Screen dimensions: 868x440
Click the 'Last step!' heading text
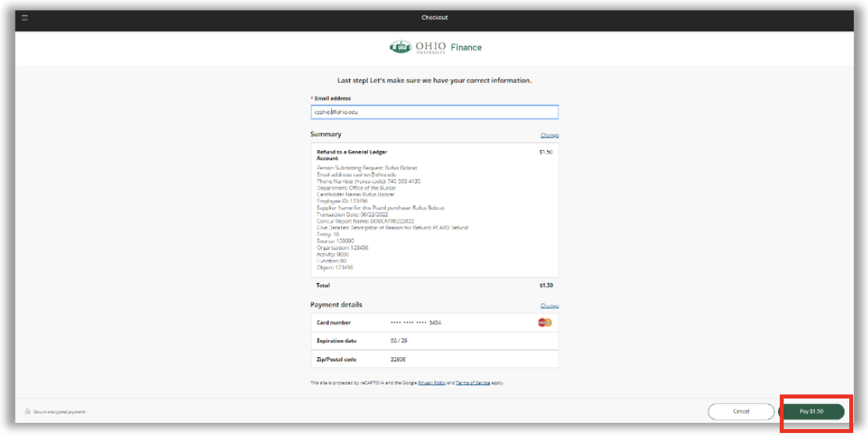pos(434,80)
